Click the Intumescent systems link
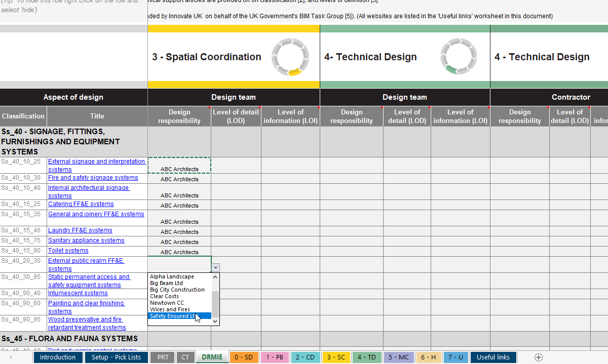This screenshot has height=364, width=608. pyautogui.click(x=78, y=293)
